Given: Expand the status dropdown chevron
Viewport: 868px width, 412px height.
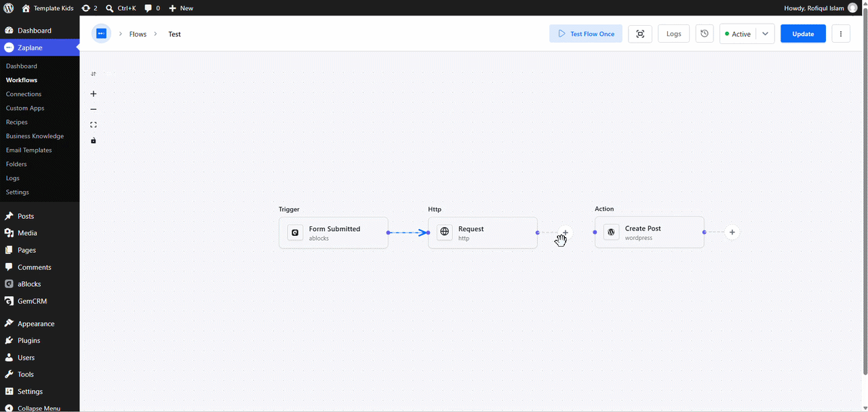Looking at the screenshot, I should pyautogui.click(x=765, y=34).
